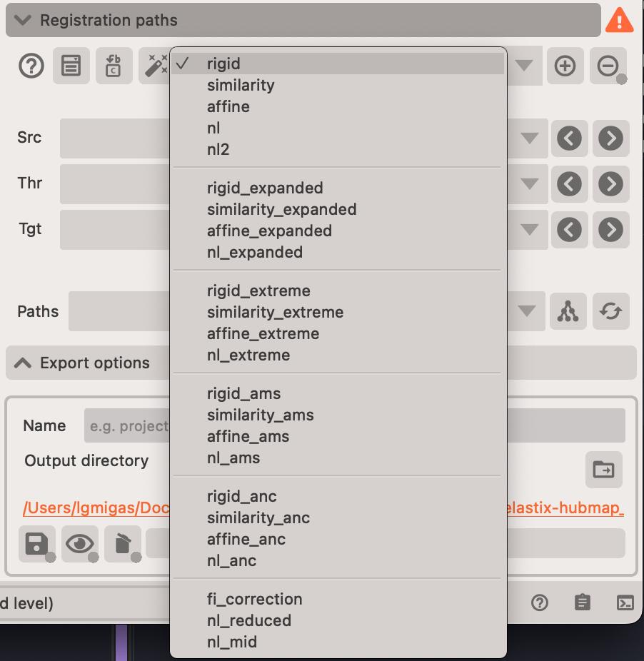
Task: Expand the Export options section
Action: pyautogui.click(x=23, y=363)
